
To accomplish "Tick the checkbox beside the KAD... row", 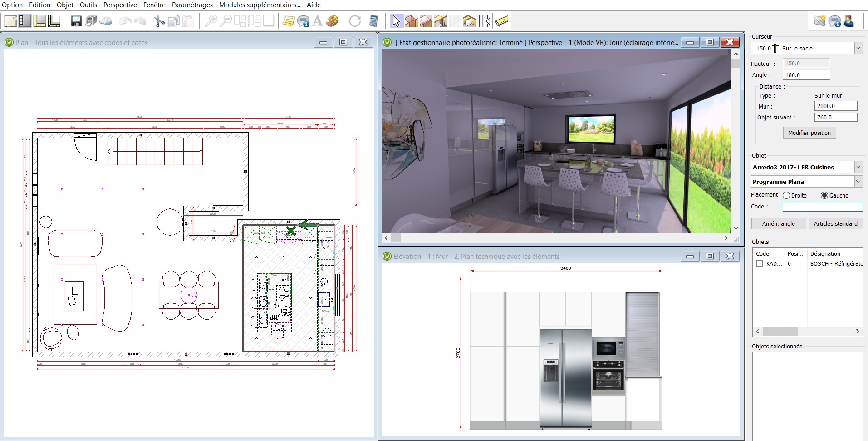I will 760,263.
